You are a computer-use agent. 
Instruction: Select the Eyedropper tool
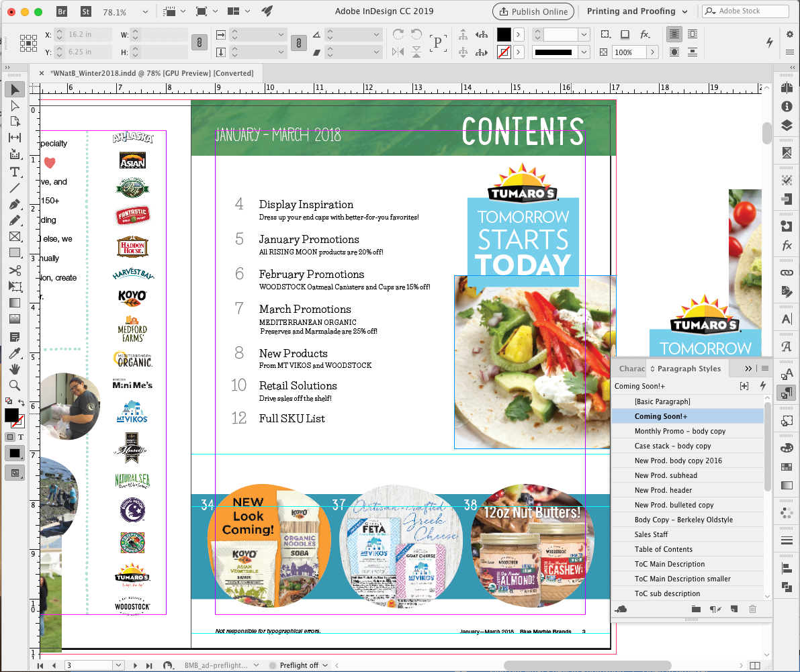click(x=15, y=353)
